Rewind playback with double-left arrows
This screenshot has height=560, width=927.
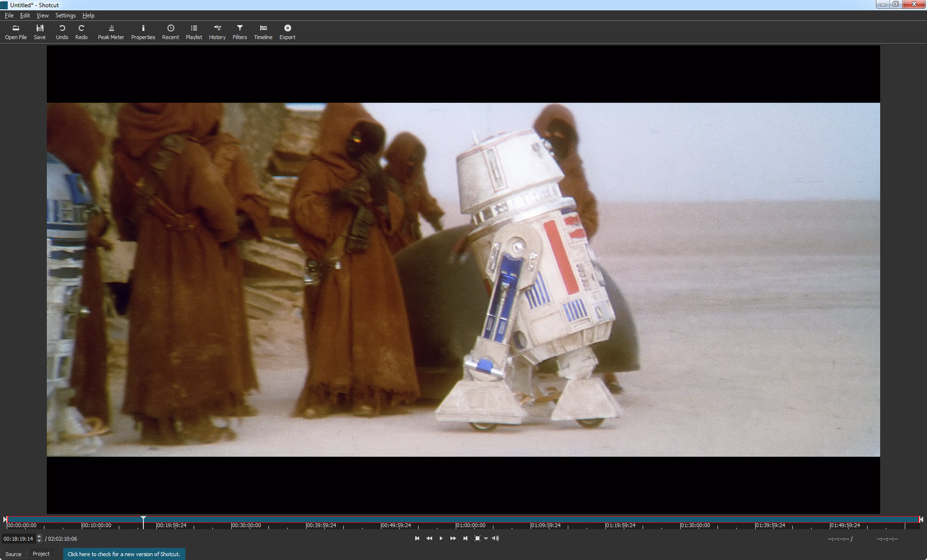(429, 538)
